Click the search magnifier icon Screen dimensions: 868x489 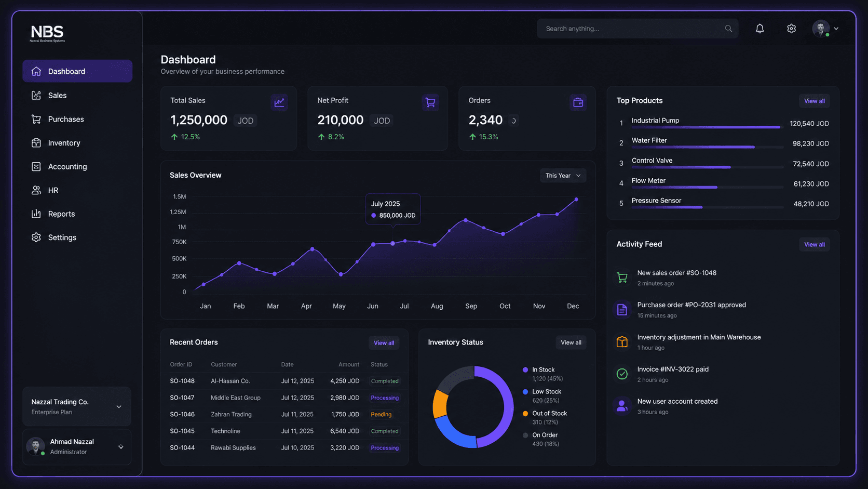tap(728, 29)
